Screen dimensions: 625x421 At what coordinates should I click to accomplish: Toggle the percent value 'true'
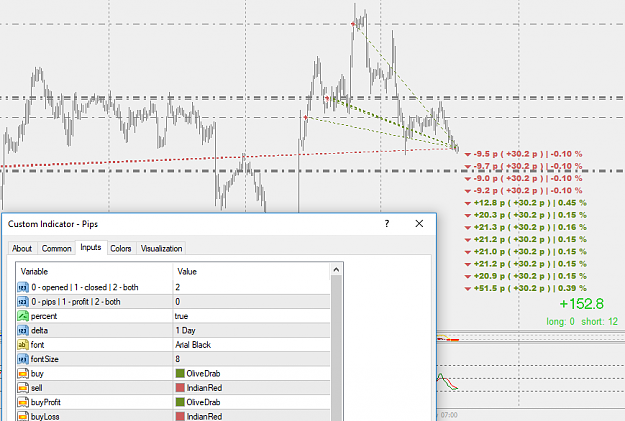click(x=252, y=316)
